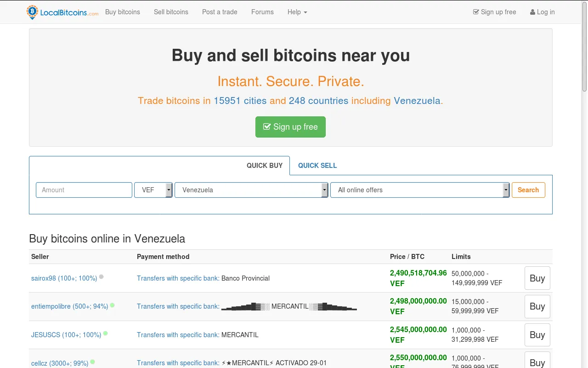Click the Payment method column header
Image resolution: width=588 pixels, height=368 pixels.
pyautogui.click(x=163, y=257)
